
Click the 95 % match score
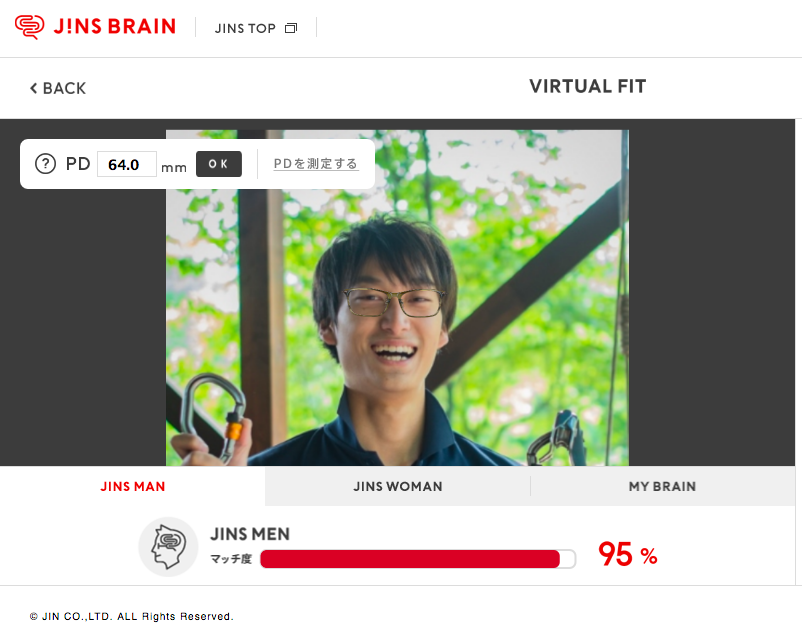click(628, 554)
